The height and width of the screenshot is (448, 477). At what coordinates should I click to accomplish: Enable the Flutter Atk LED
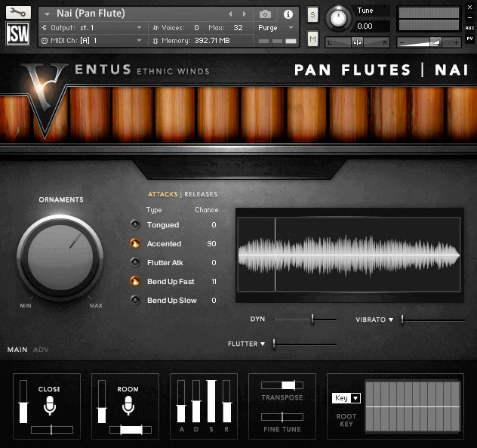[135, 262]
